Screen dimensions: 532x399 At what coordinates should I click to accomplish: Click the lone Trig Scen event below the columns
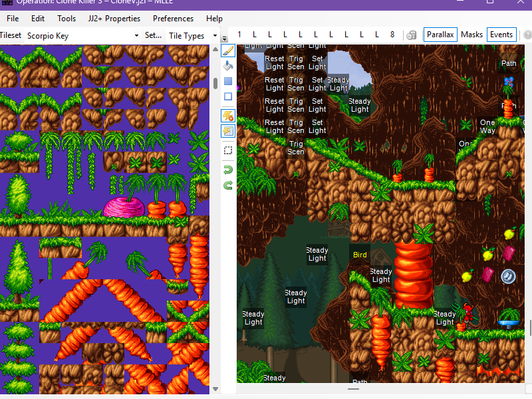pos(296,148)
